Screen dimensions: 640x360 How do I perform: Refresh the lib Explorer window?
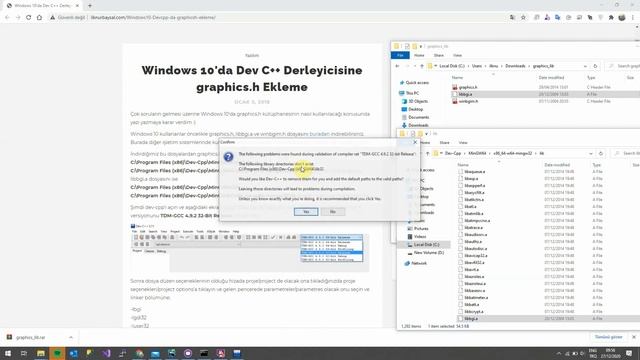pyautogui.click(x=600, y=153)
